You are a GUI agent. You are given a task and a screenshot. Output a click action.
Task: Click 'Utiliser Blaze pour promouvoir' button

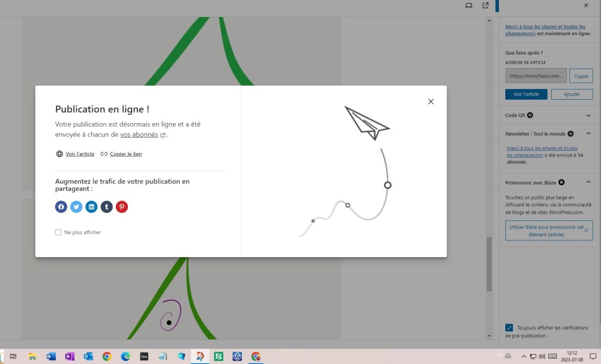click(549, 230)
